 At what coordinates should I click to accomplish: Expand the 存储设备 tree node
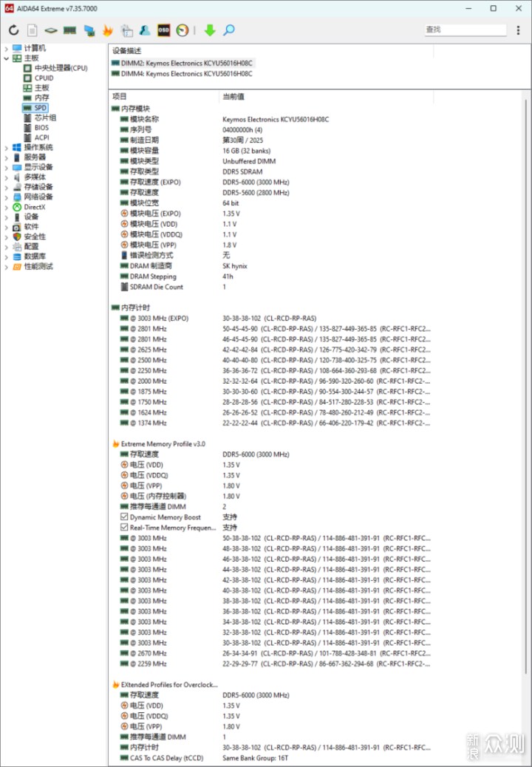[x=7, y=188]
